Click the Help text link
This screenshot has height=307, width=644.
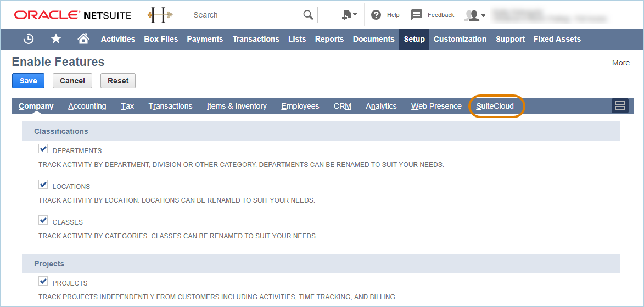(x=393, y=15)
